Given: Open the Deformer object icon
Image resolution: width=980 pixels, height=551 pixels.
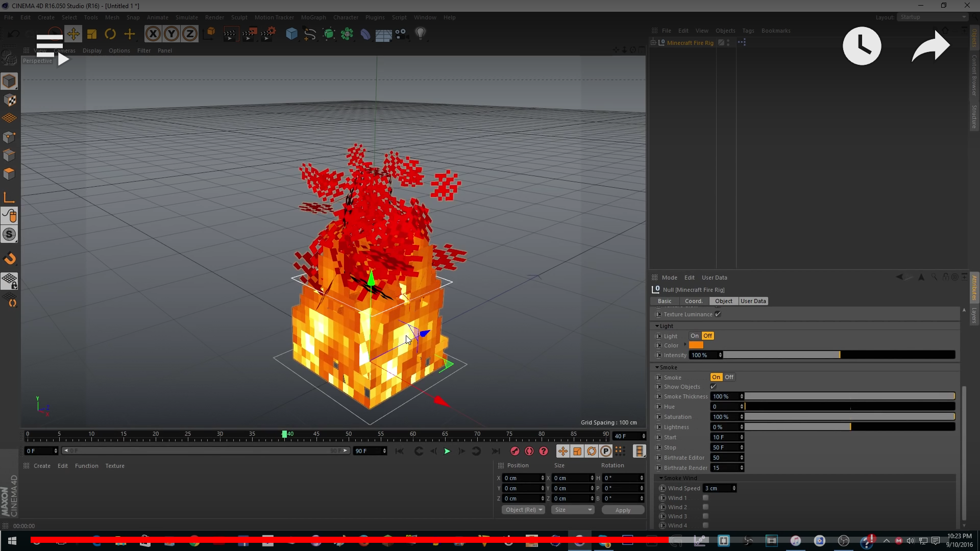Looking at the screenshot, I should [x=365, y=34].
